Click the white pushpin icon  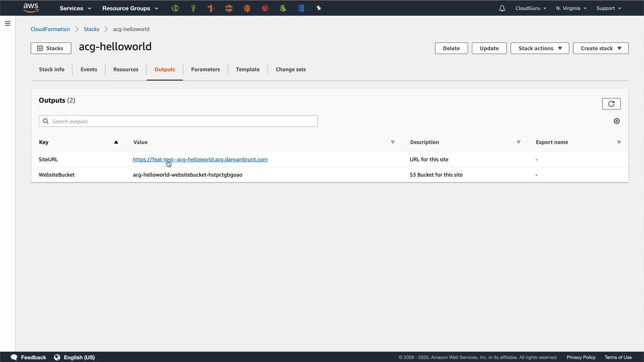[x=319, y=8]
